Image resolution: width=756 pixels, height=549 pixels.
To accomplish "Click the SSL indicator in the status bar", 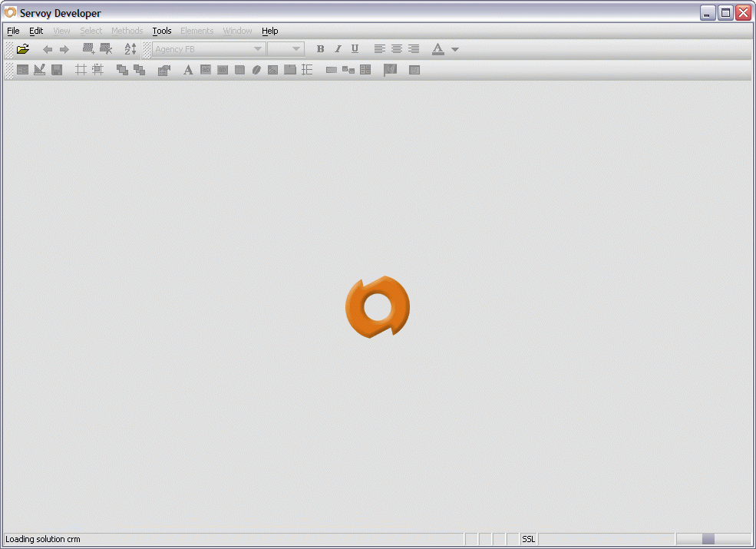I will pyautogui.click(x=528, y=539).
